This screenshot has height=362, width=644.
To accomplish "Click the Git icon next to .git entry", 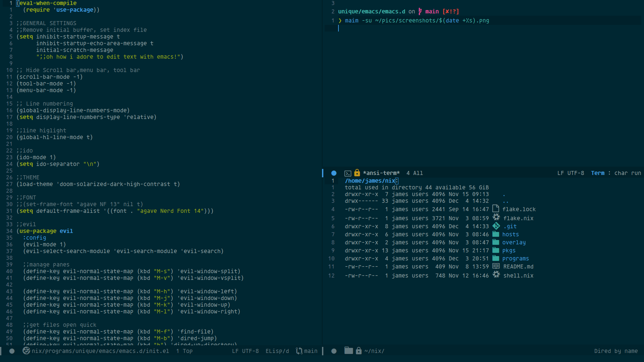I will (x=496, y=226).
